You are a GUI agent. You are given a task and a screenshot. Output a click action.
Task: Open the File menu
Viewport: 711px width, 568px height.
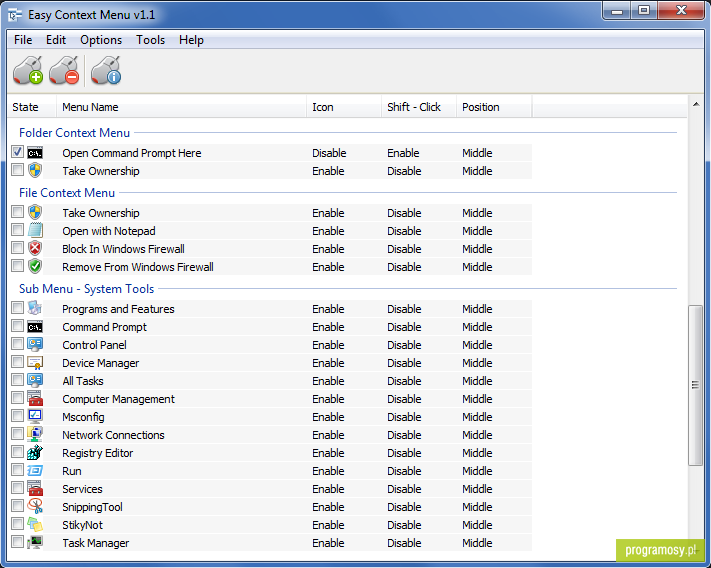(x=23, y=40)
